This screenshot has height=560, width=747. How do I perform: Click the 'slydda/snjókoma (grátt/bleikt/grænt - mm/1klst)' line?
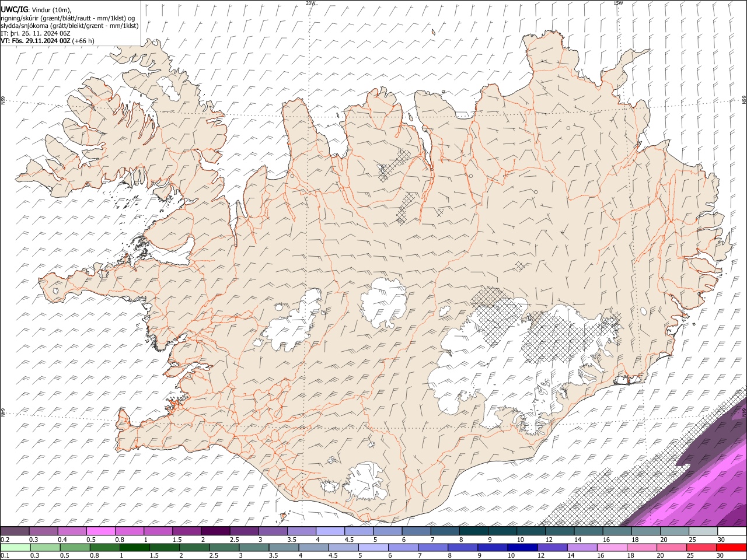tap(69, 26)
